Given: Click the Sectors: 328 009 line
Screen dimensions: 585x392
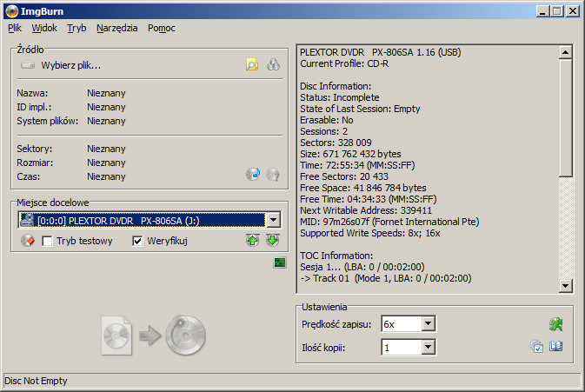Looking at the screenshot, I should point(336,143).
